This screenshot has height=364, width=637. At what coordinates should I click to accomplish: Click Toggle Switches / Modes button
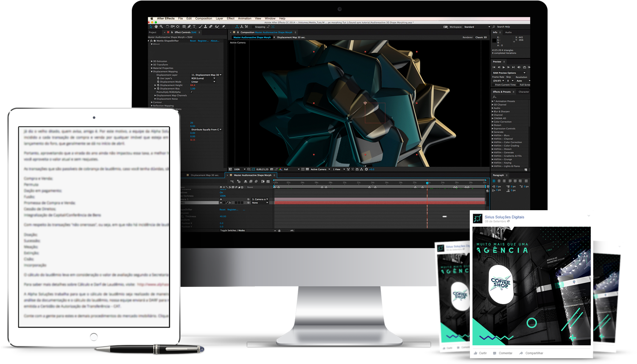click(232, 231)
